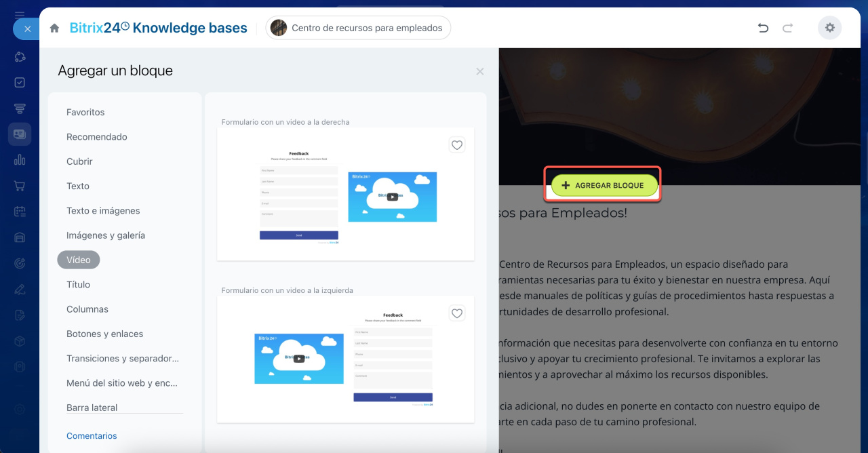Select the Columnas block category
The image size is (868, 453).
pos(87,309)
